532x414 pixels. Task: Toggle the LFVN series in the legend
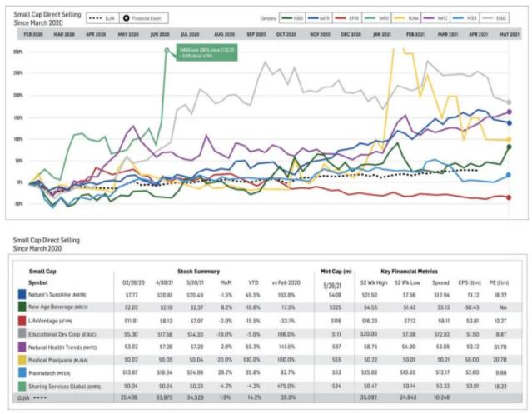pyautogui.click(x=347, y=18)
